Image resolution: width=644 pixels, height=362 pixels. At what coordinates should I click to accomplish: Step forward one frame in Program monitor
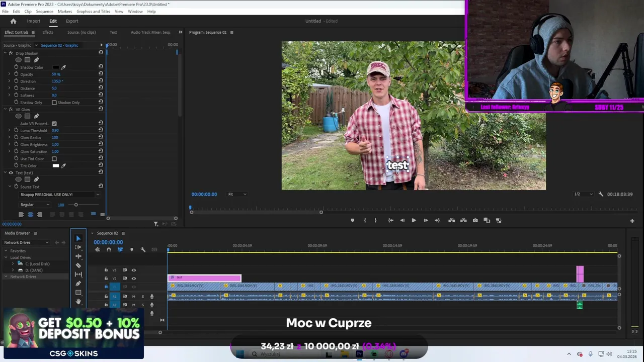[x=426, y=220]
